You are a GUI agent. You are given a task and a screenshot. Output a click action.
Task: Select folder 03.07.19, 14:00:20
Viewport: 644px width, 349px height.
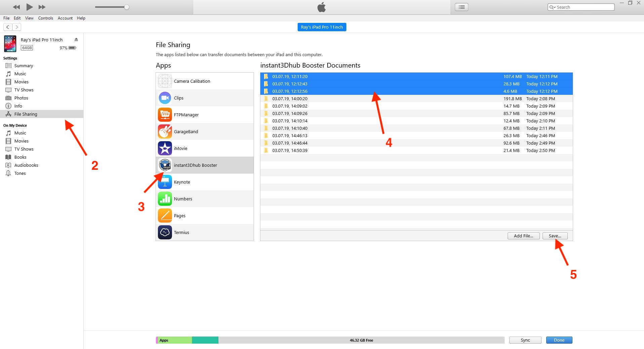[x=417, y=99]
